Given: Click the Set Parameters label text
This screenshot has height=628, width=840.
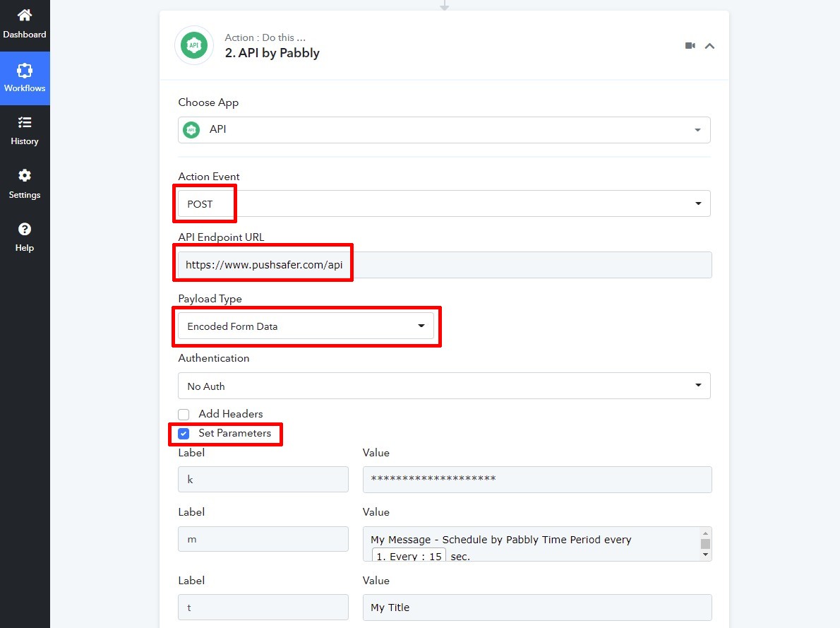Looking at the screenshot, I should (234, 433).
